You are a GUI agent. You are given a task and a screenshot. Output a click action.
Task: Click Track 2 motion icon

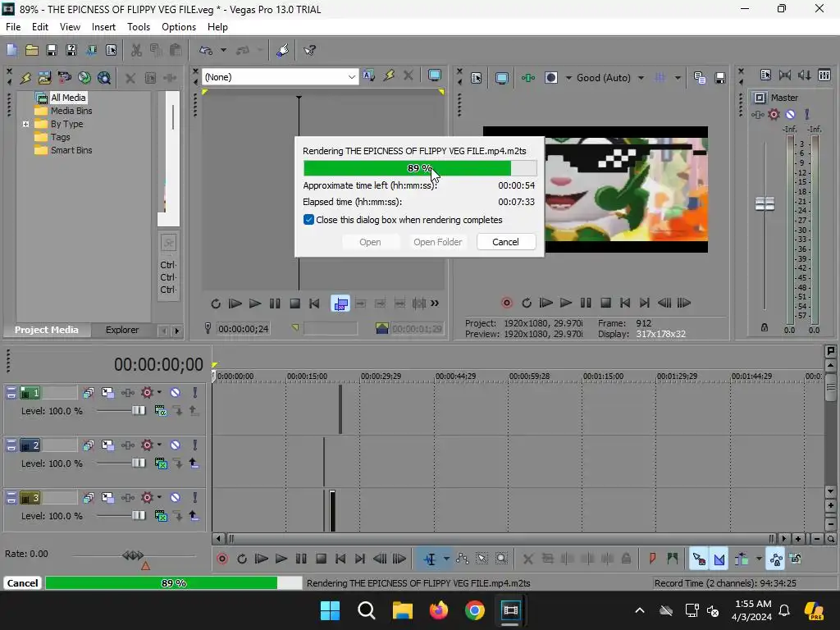tap(107, 445)
